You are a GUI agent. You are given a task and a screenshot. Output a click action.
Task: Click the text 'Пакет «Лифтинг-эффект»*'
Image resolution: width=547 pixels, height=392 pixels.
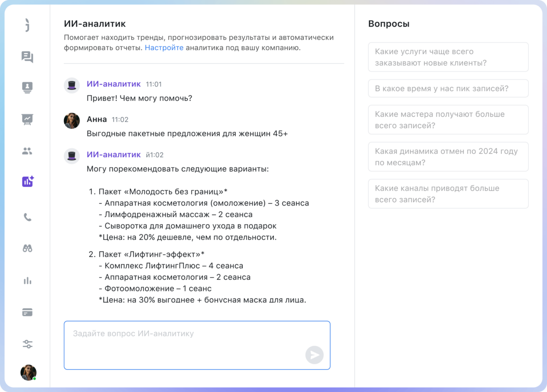[152, 254]
